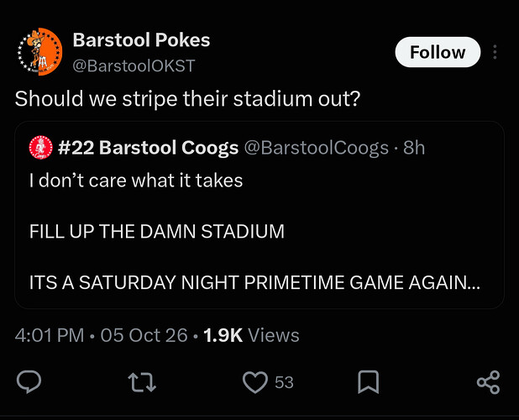The width and height of the screenshot is (519, 420).
Task: Like the tweet with heart icon
Action: (x=255, y=382)
